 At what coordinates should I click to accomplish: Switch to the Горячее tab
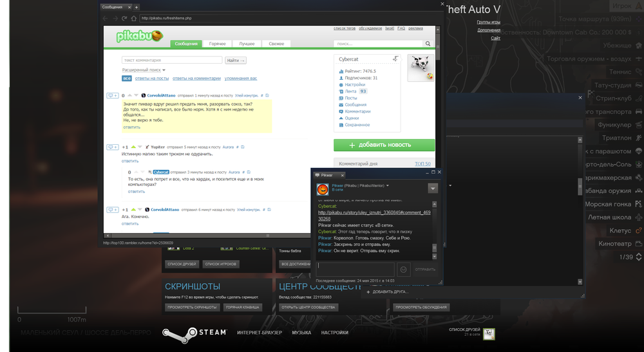click(x=217, y=44)
